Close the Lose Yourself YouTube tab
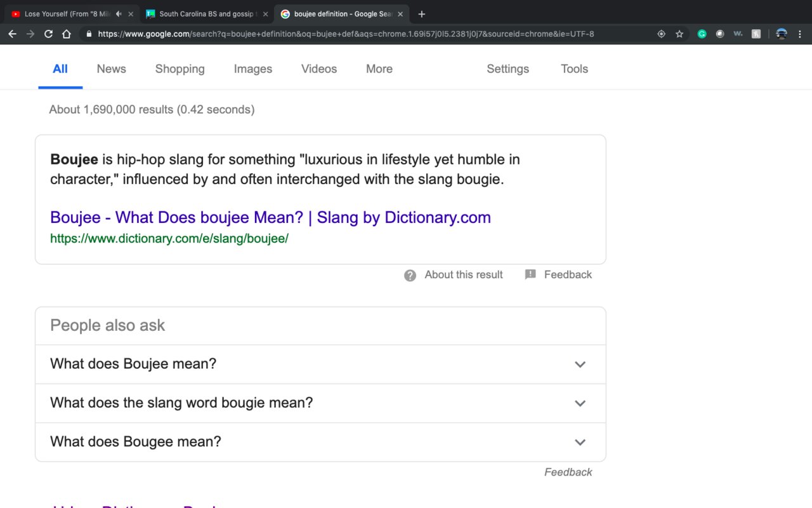The image size is (812, 508). coord(131,14)
